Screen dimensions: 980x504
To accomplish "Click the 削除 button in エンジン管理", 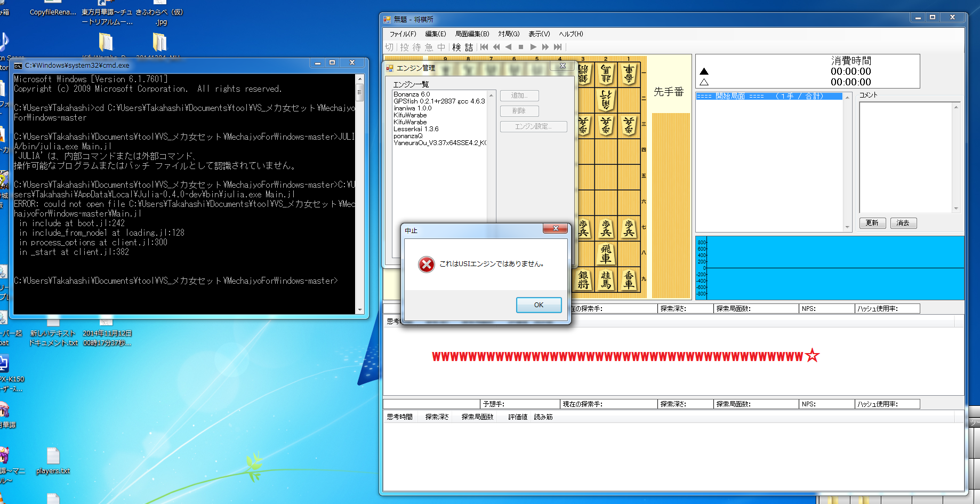I will click(519, 111).
